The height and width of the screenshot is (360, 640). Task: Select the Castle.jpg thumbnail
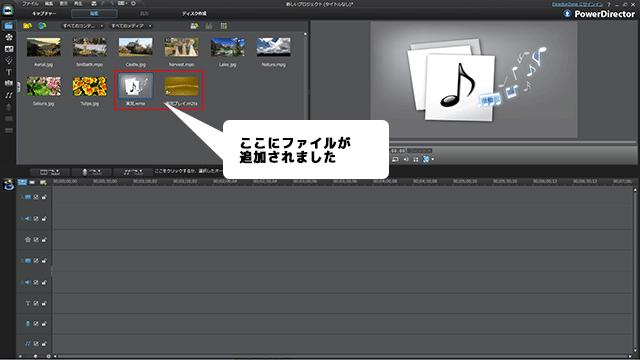136,52
